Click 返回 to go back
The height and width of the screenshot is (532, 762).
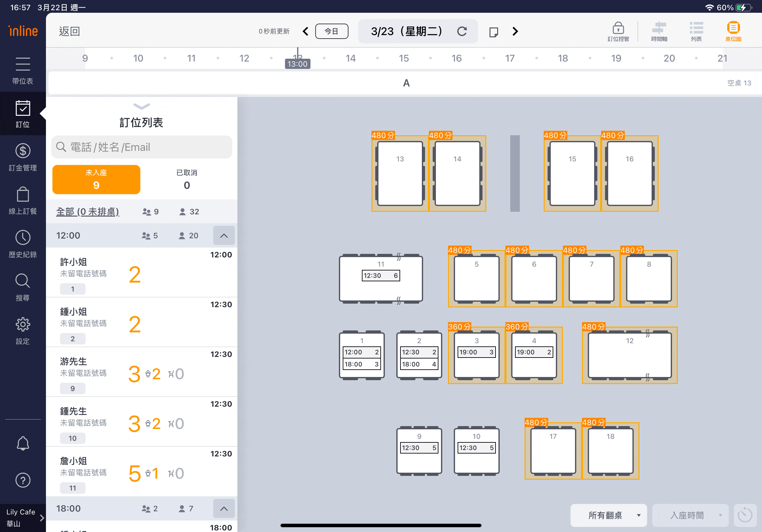coord(69,32)
